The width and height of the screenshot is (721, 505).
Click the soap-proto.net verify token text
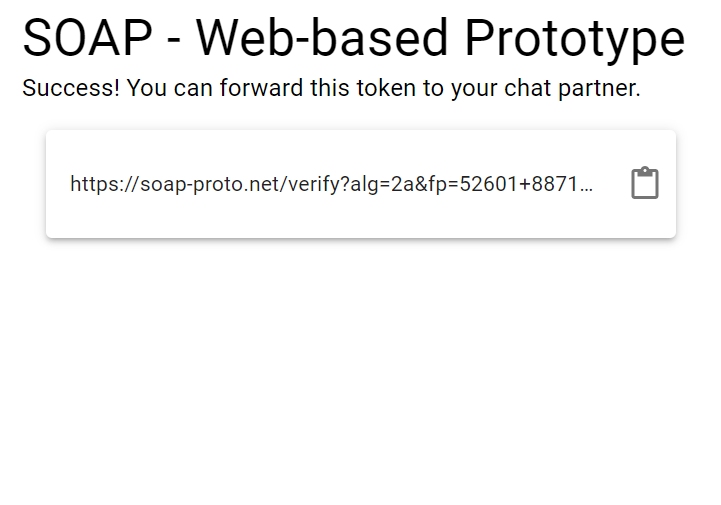pyautogui.click(x=330, y=184)
